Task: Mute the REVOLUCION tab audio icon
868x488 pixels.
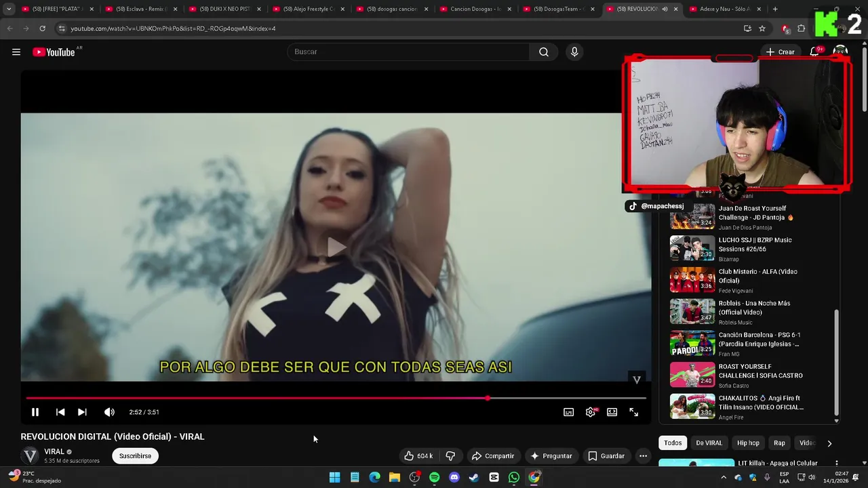Action: [x=665, y=9]
